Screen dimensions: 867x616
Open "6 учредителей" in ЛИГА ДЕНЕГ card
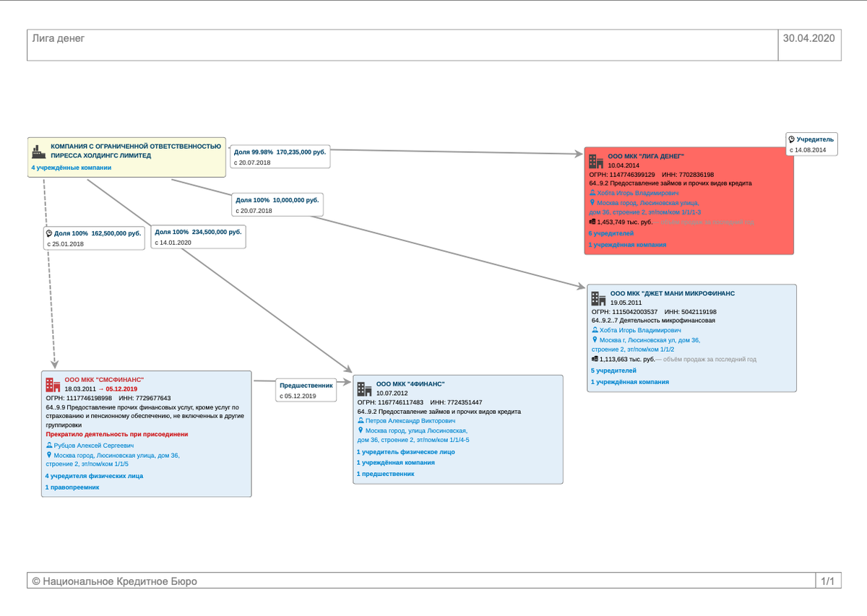click(x=611, y=234)
